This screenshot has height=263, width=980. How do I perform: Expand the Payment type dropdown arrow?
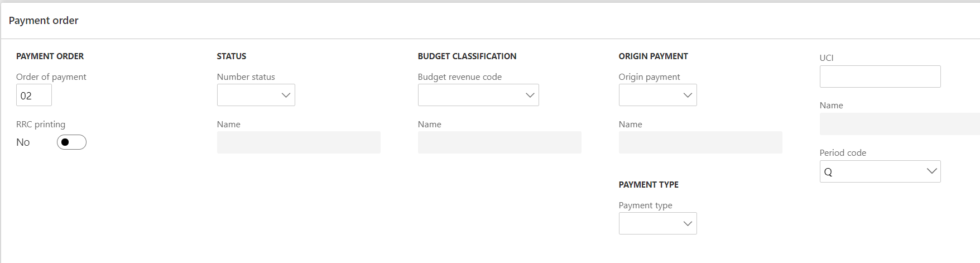pyautogui.click(x=688, y=224)
